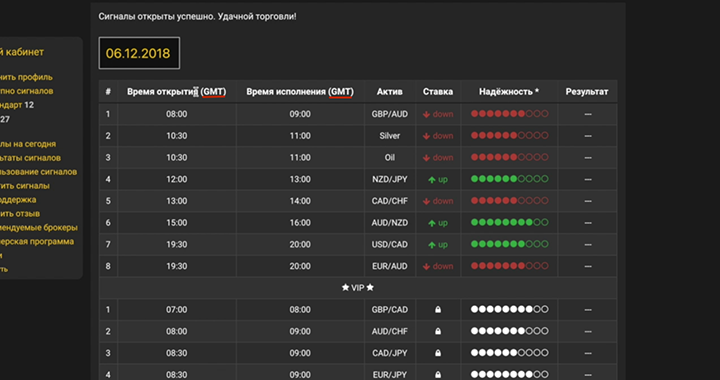Click the lock icon for GBP/CAD
Screen dimensions: 720x380
(438, 309)
